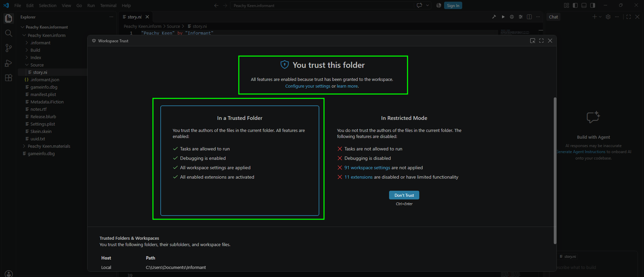Click the Don't Trust button

(x=404, y=195)
